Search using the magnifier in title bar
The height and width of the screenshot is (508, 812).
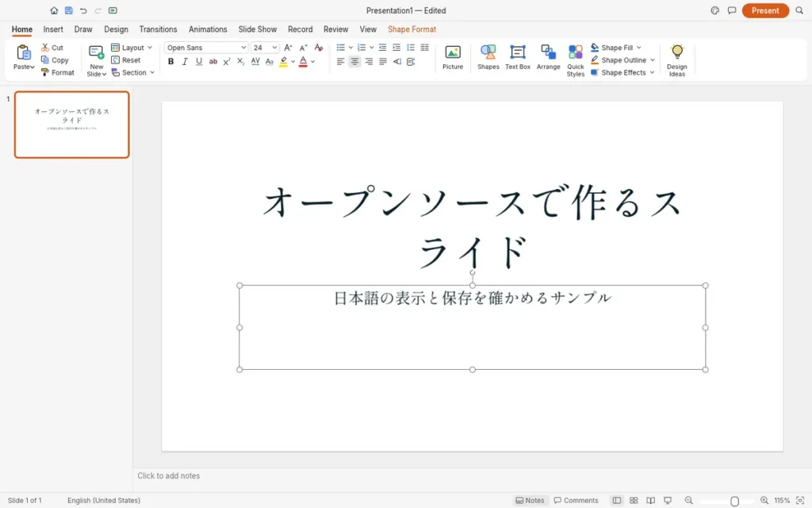tap(799, 10)
